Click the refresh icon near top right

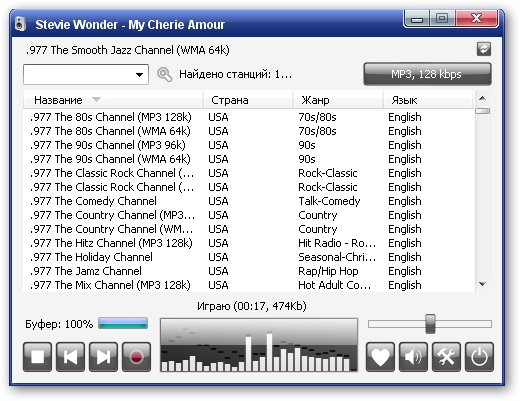coord(484,49)
